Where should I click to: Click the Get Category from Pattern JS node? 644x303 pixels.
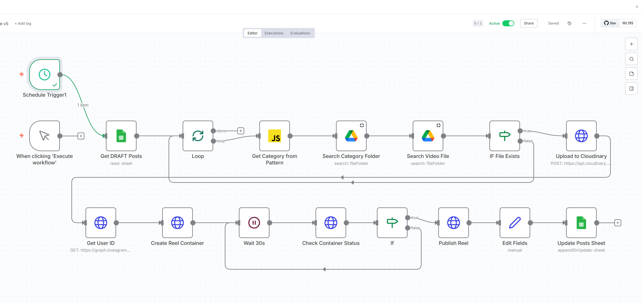(274, 136)
